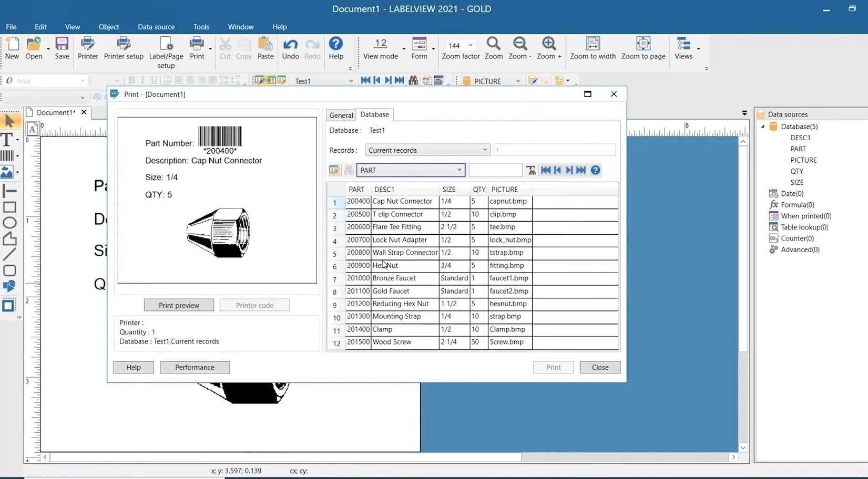Viewport: 868px width, 479px height.
Task: Go to first record in Print dialog
Action: click(x=546, y=170)
